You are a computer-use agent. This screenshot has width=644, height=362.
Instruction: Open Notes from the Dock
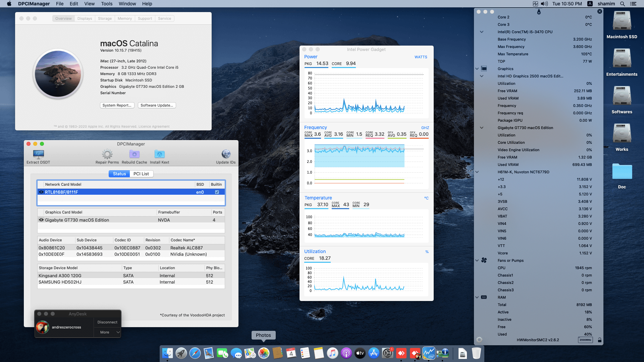click(319, 353)
